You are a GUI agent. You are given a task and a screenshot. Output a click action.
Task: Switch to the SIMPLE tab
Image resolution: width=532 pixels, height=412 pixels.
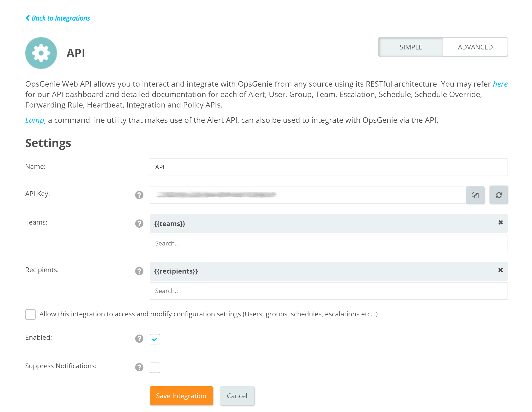point(411,47)
